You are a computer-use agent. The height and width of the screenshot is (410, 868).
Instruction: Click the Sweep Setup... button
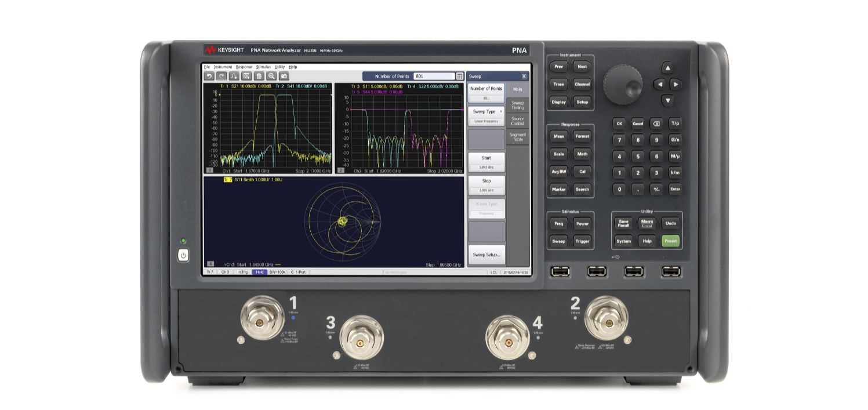(x=486, y=255)
